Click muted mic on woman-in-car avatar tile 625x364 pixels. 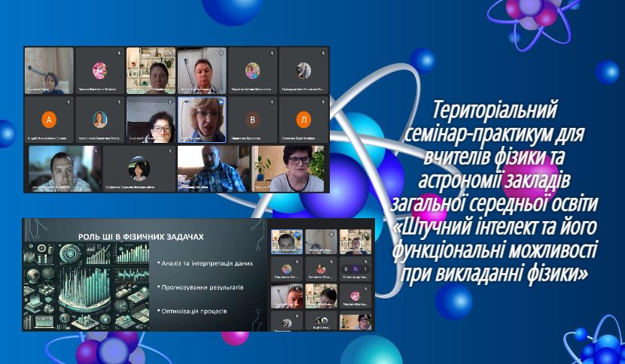[x=170, y=151]
